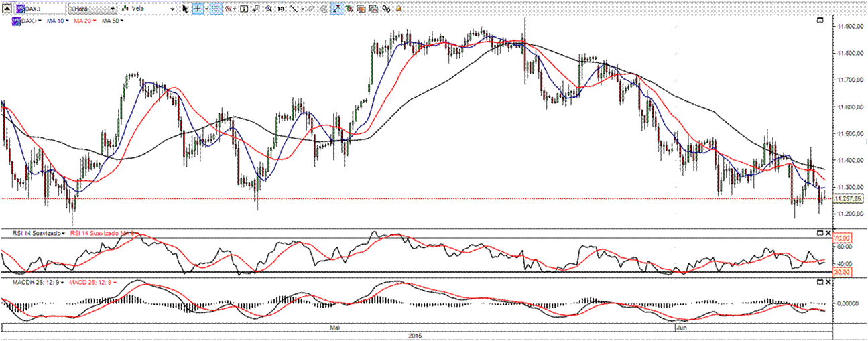Click the data info box icon

pos(244,9)
